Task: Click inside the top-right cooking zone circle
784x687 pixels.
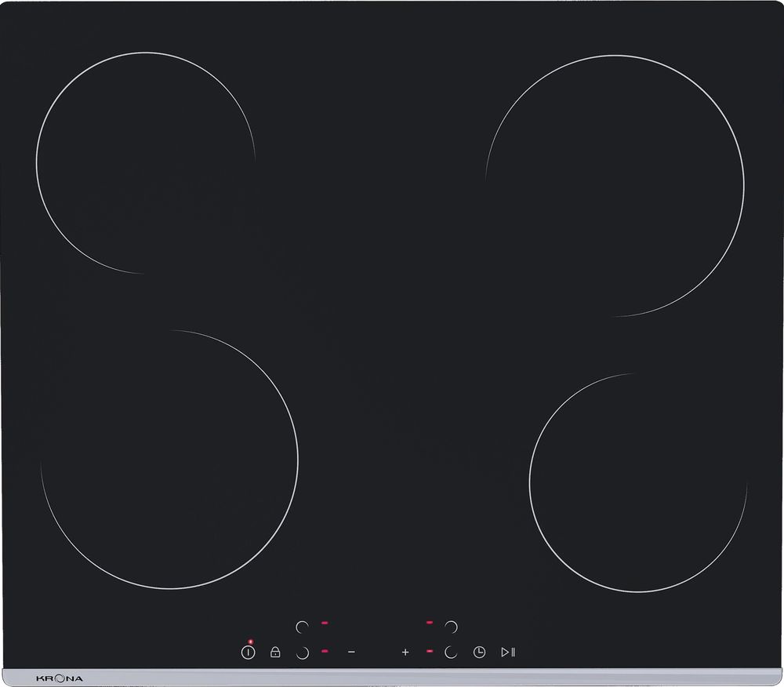Action: click(615, 186)
